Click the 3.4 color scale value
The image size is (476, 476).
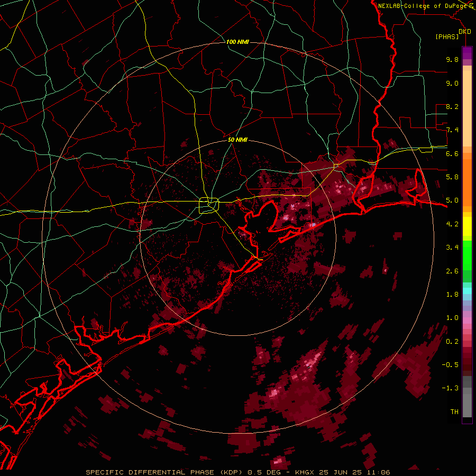[452, 248]
